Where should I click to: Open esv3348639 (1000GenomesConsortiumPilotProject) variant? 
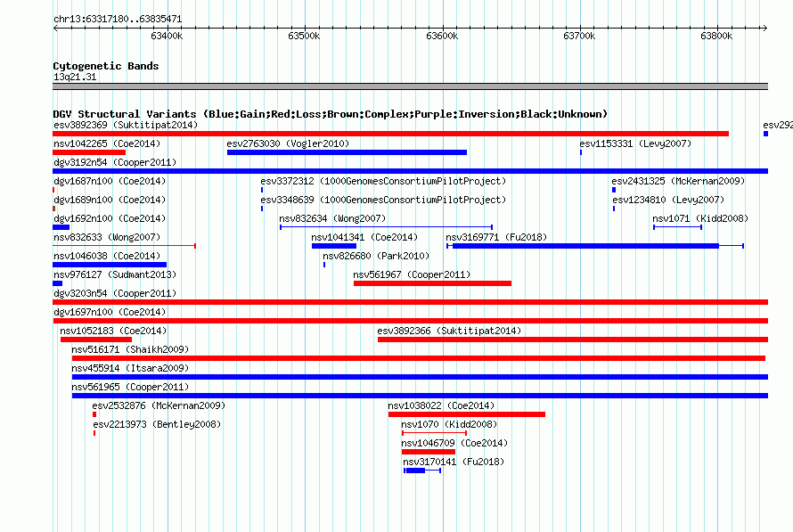(383, 200)
